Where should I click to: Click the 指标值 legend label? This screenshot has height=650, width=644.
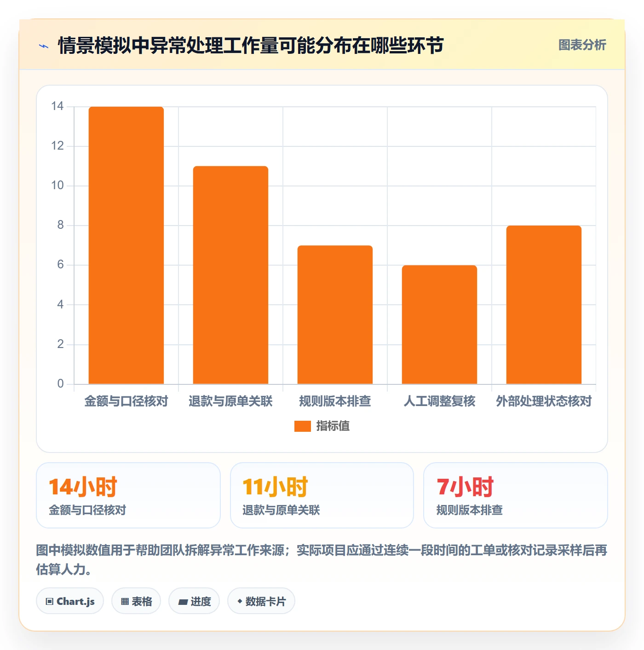point(333,426)
